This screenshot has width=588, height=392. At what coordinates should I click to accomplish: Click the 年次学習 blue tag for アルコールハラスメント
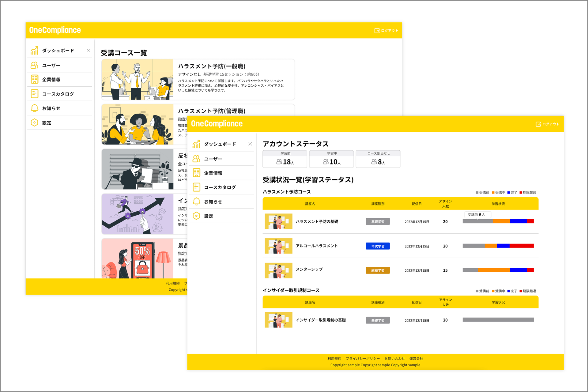pyautogui.click(x=378, y=246)
